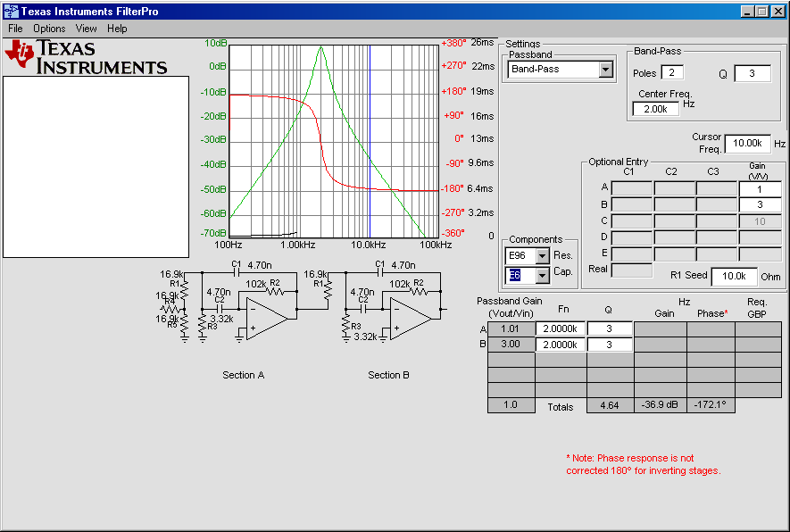The height and width of the screenshot is (532, 790).
Task: Click the Real entry field
Action: 632,270
